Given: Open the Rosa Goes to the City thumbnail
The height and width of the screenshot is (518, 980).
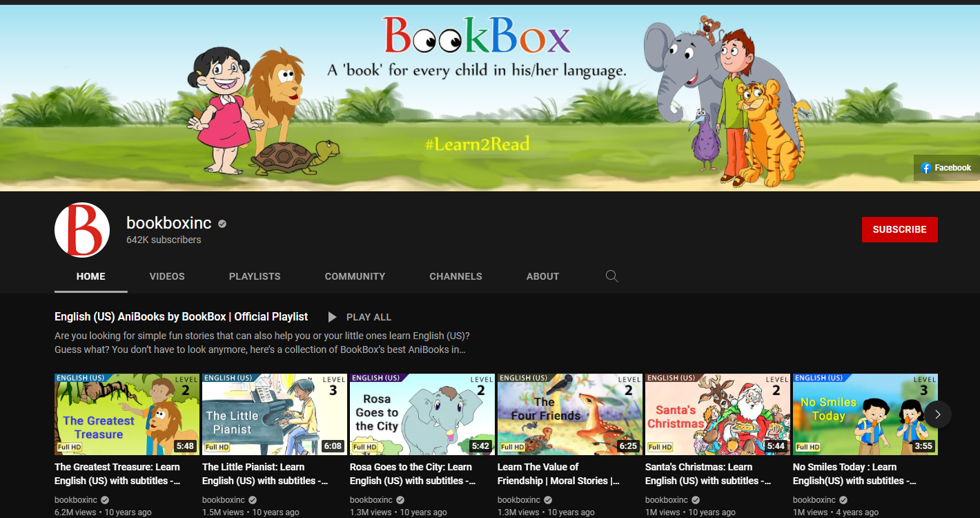Looking at the screenshot, I should pos(422,414).
